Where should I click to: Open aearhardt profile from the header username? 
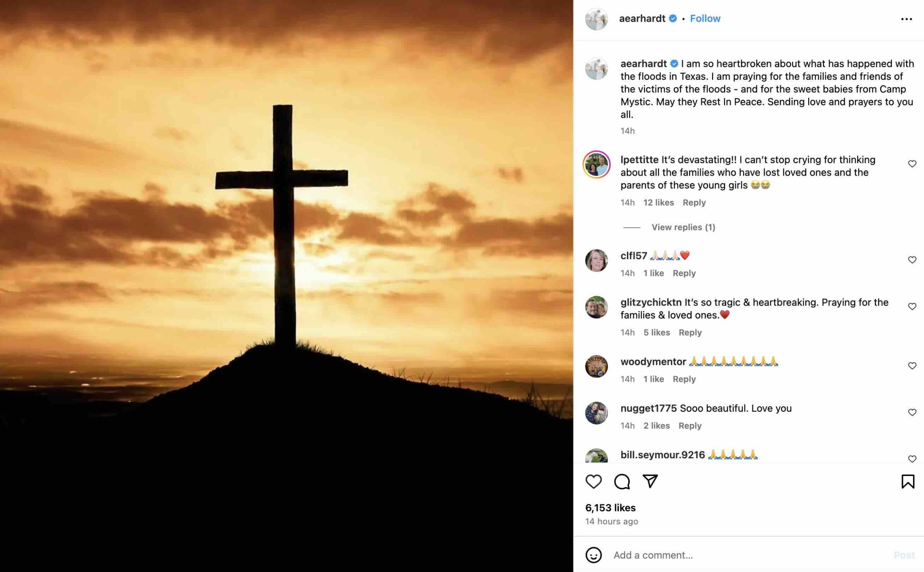tap(642, 18)
